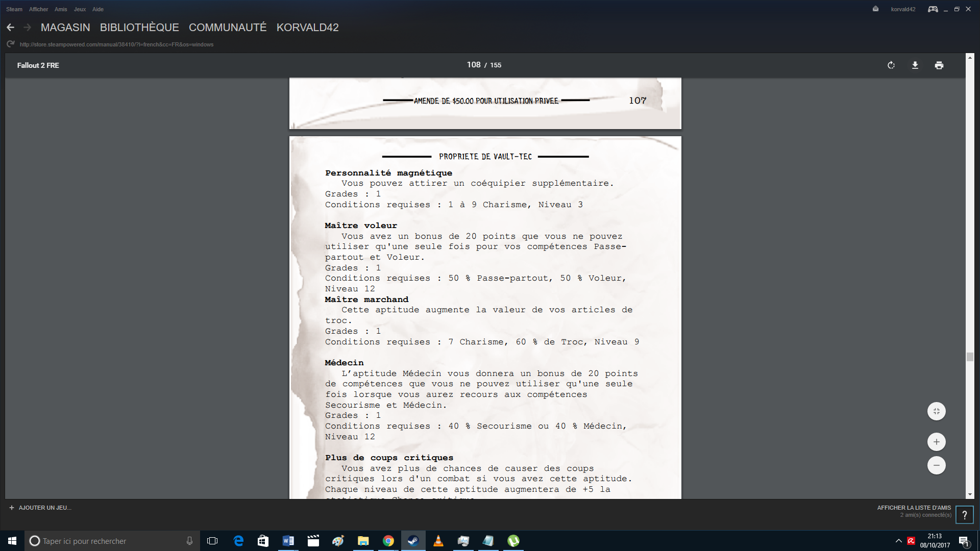
Task: Open the Steam menu
Action: 14,9
